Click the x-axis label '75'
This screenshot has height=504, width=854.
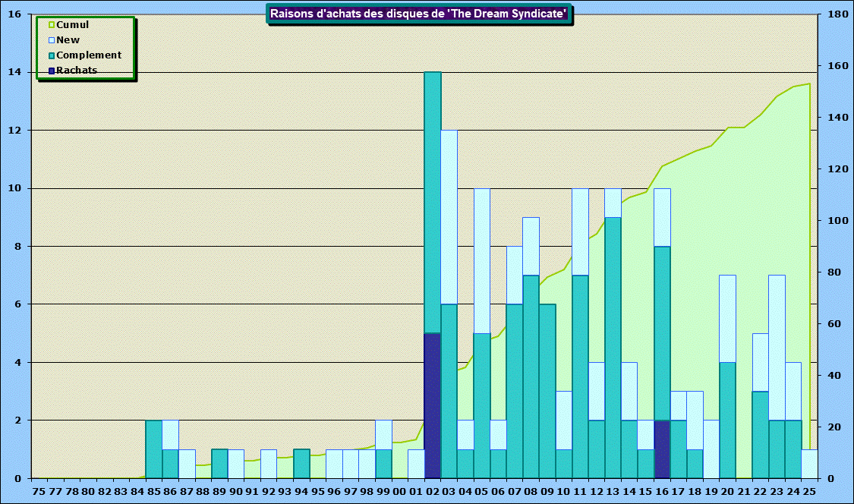coord(39,491)
